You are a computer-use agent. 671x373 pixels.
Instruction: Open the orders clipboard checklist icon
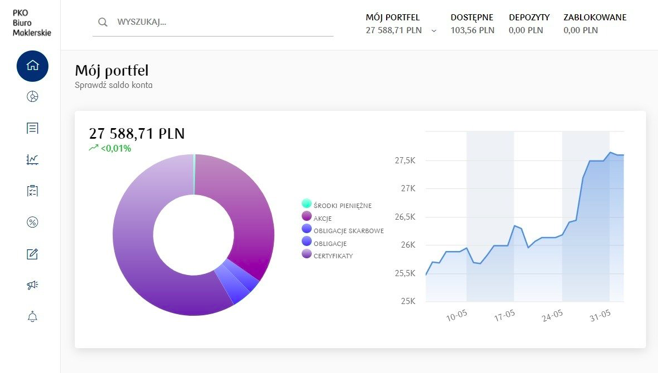[x=33, y=191]
